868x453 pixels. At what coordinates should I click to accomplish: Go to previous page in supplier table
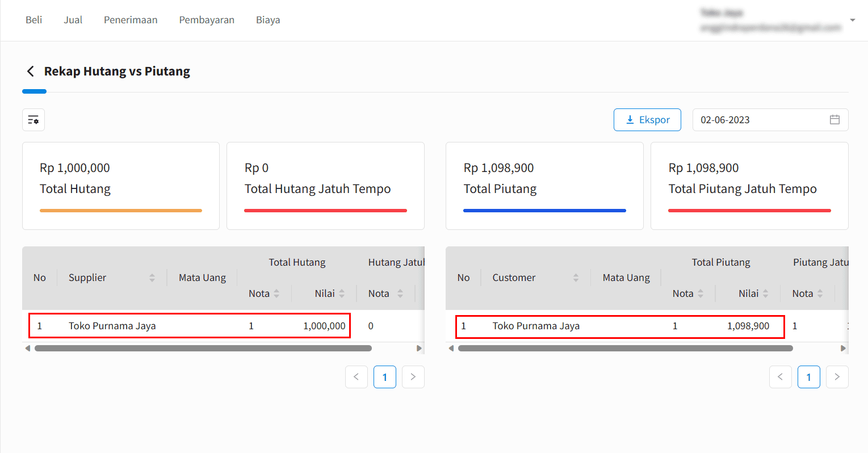coord(357,377)
